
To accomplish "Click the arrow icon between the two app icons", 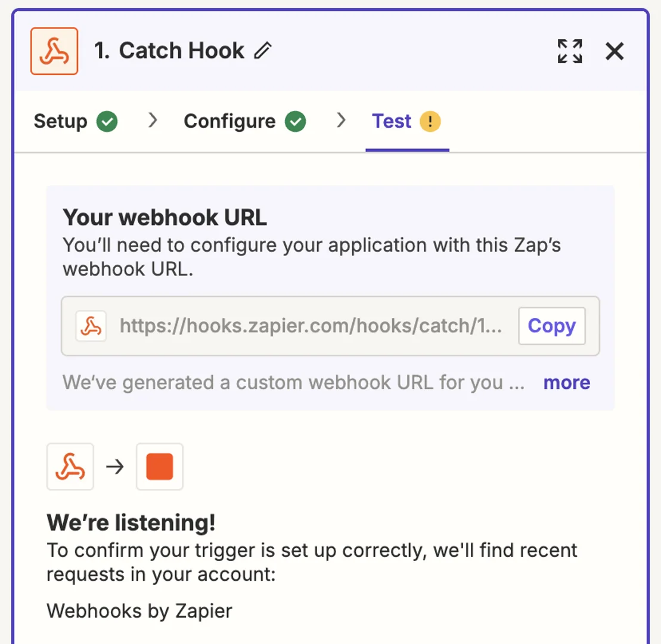I will point(115,466).
